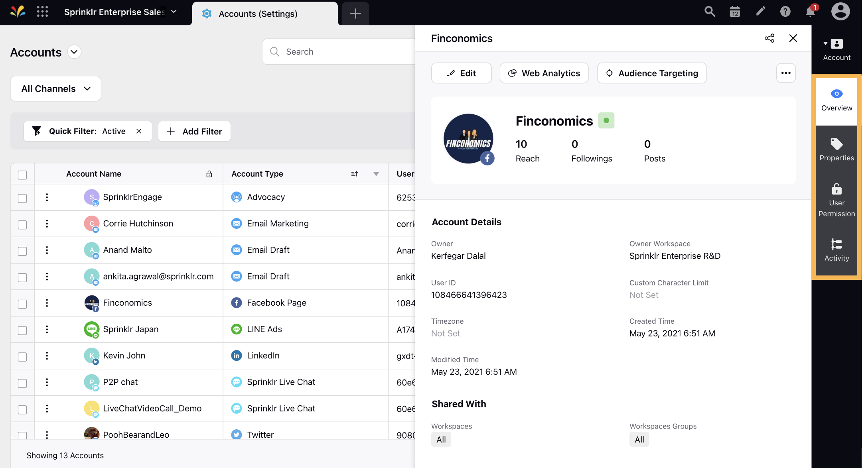Image resolution: width=868 pixels, height=468 pixels.
Task: Click the All tag under Workspaces
Action: [x=441, y=439]
